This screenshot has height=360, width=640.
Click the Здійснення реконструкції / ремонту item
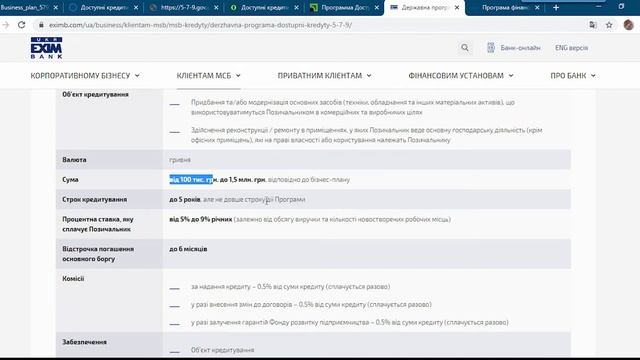pos(367,135)
